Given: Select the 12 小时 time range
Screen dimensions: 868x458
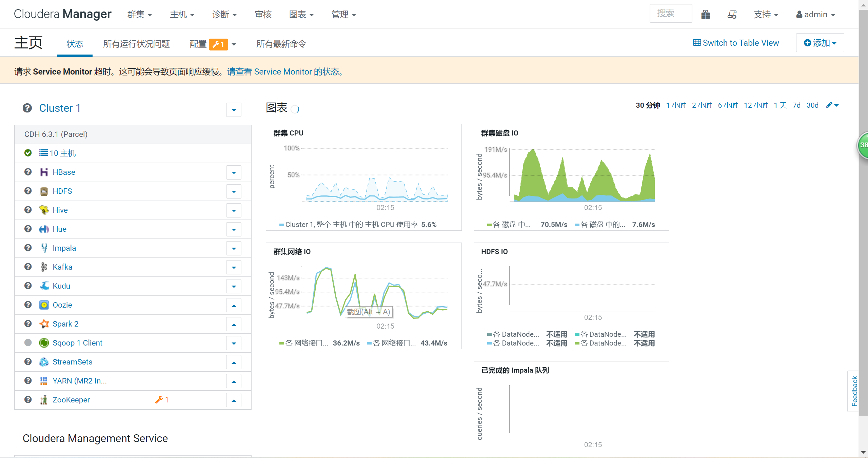Looking at the screenshot, I should [756, 105].
